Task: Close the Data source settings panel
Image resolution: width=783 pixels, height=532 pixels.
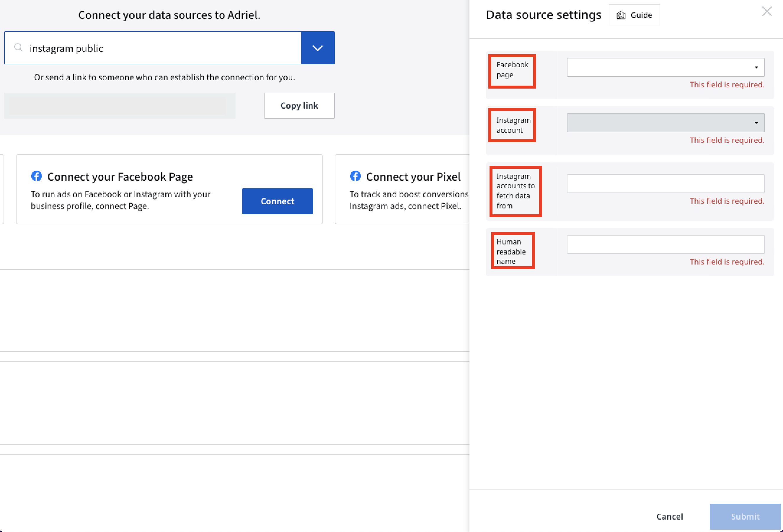Action: (767, 11)
